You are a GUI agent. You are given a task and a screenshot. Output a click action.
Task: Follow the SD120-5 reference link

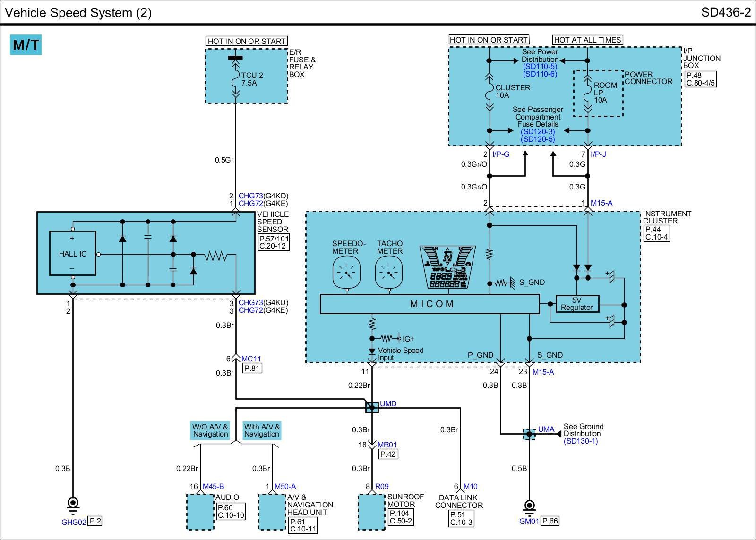tap(538, 139)
